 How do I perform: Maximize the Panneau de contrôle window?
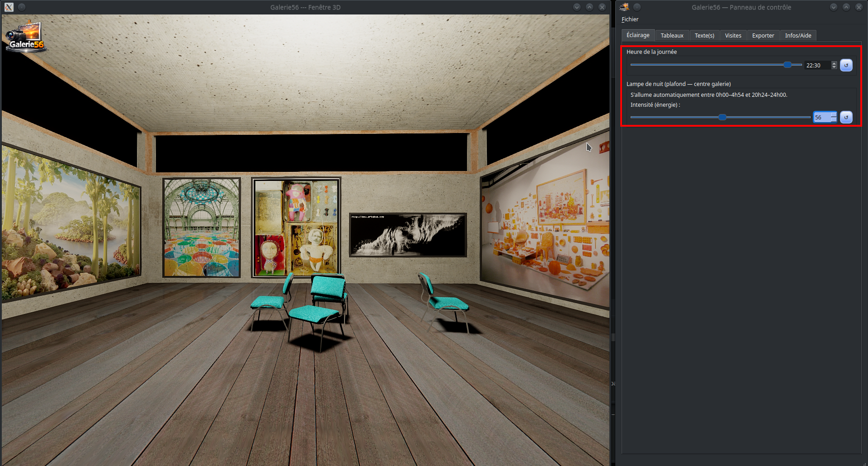click(x=846, y=7)
